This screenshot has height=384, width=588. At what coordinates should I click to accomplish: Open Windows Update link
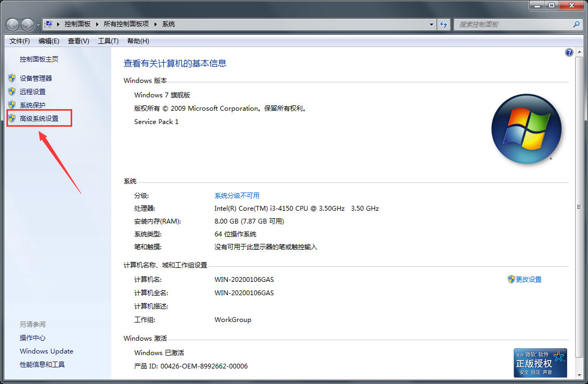coord(47,351)
